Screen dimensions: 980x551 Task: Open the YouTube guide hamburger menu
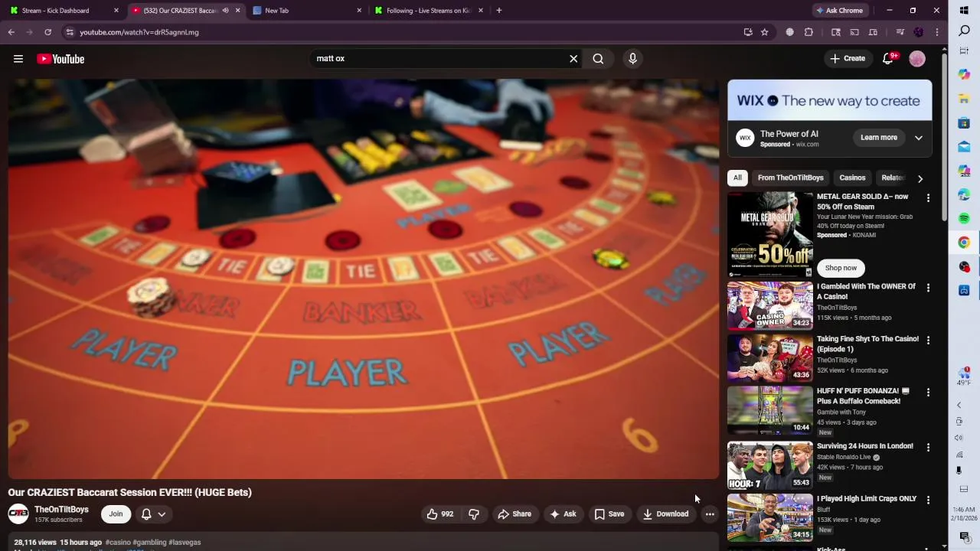click(x=18, y=59)
